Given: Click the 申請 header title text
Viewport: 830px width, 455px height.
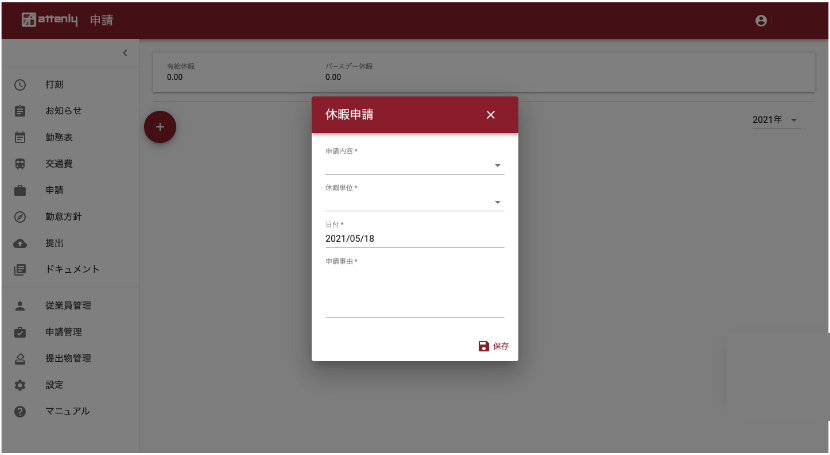Looking at the screenshot, I should 101,20.
